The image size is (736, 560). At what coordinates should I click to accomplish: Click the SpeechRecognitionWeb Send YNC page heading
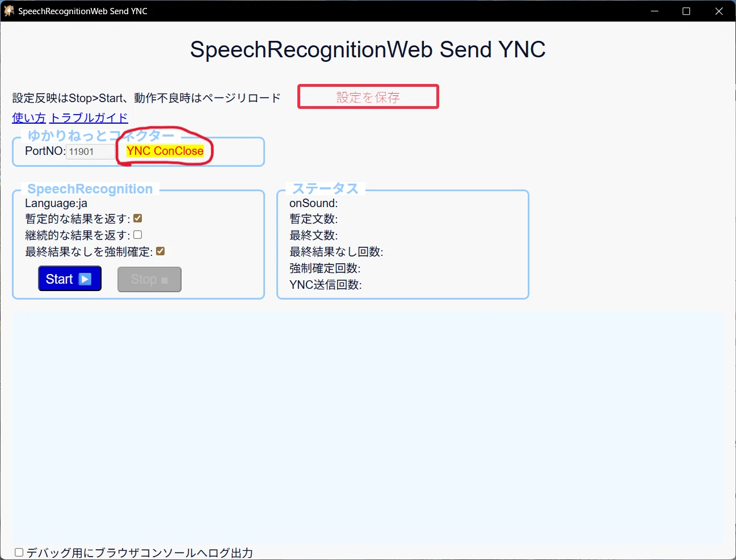click(x=368, y=50)
